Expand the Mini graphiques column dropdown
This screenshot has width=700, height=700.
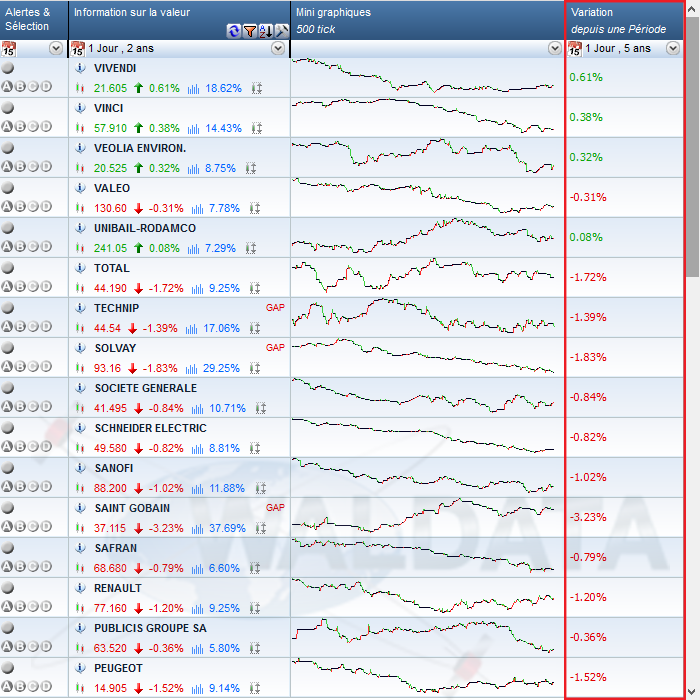click(554, 48)
